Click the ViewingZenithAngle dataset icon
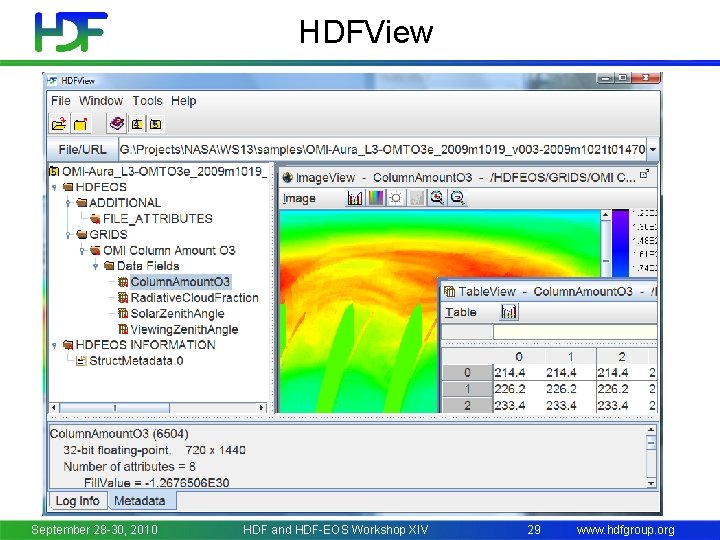Viewport: 720px width, 540px height. point(123,329)
